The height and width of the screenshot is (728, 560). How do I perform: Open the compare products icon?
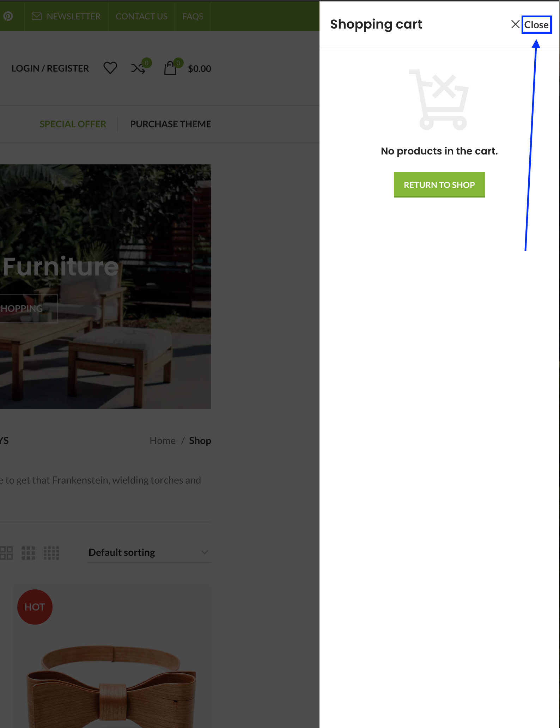point(141,67)
